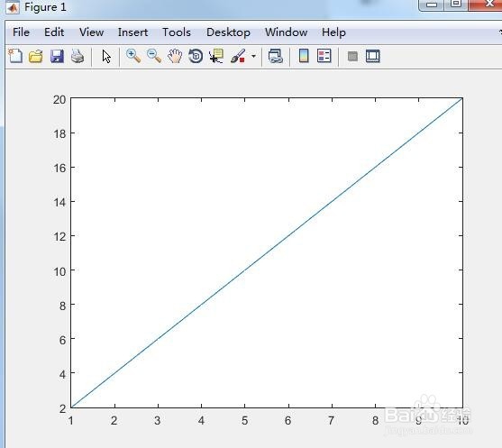Click y-axis tick label 10
502x448 pixels.
tap(59, 271)
